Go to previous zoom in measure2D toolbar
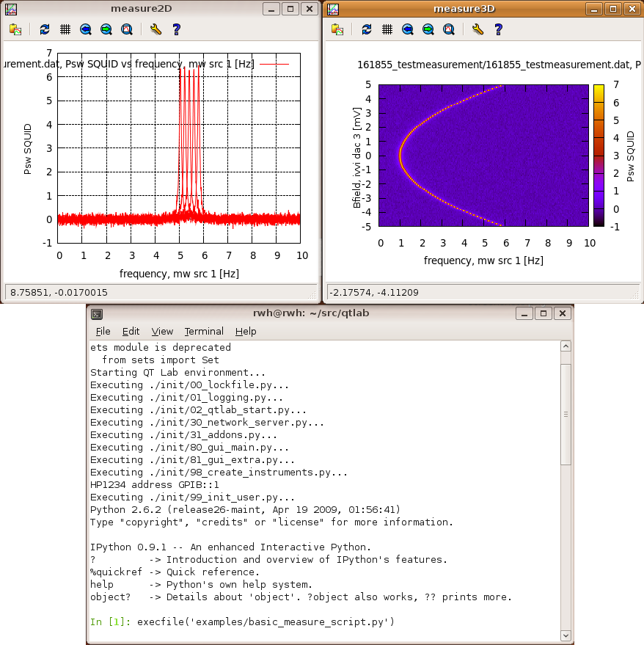Screen dimensions: 644x645 (86, 29)
